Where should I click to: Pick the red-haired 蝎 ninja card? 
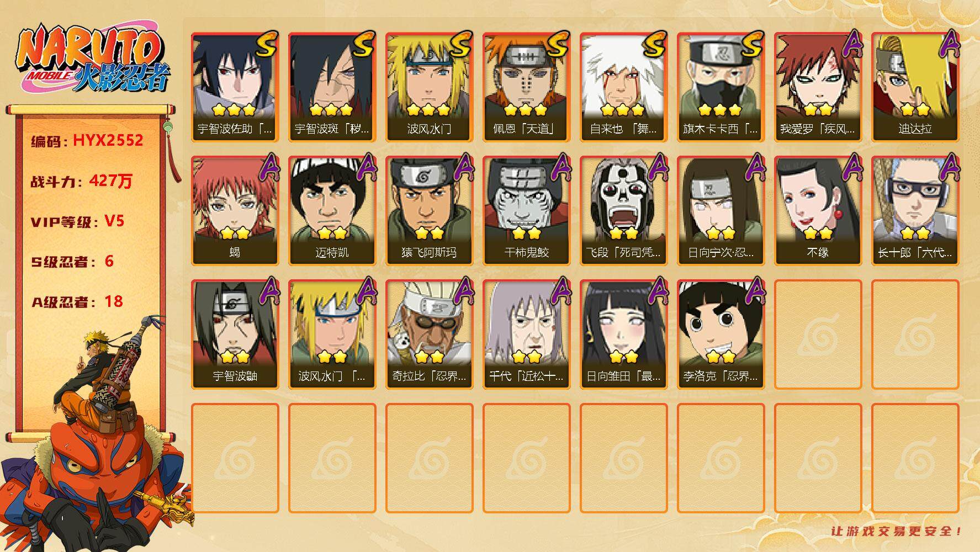click(235, 211)
